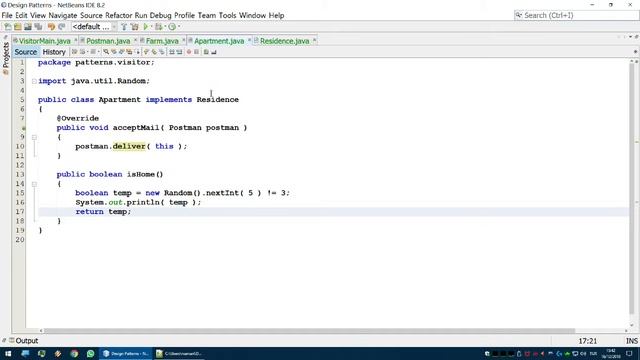Switch to the VisitorMain.java tab

(x=44, y=41)
